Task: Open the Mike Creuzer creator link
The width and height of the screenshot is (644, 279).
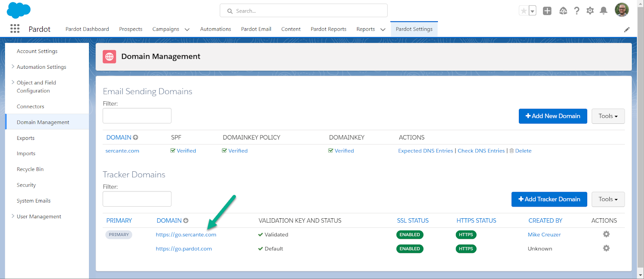Action: pyautogui.click(x=544, y=235)
